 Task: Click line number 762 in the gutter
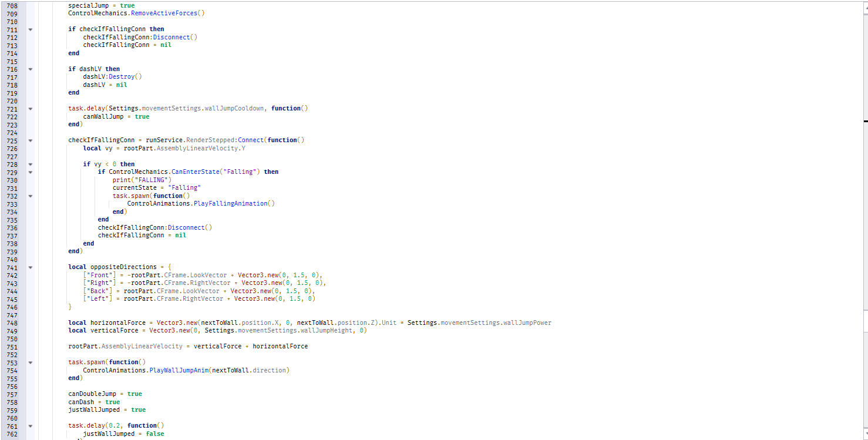[12, 434]
